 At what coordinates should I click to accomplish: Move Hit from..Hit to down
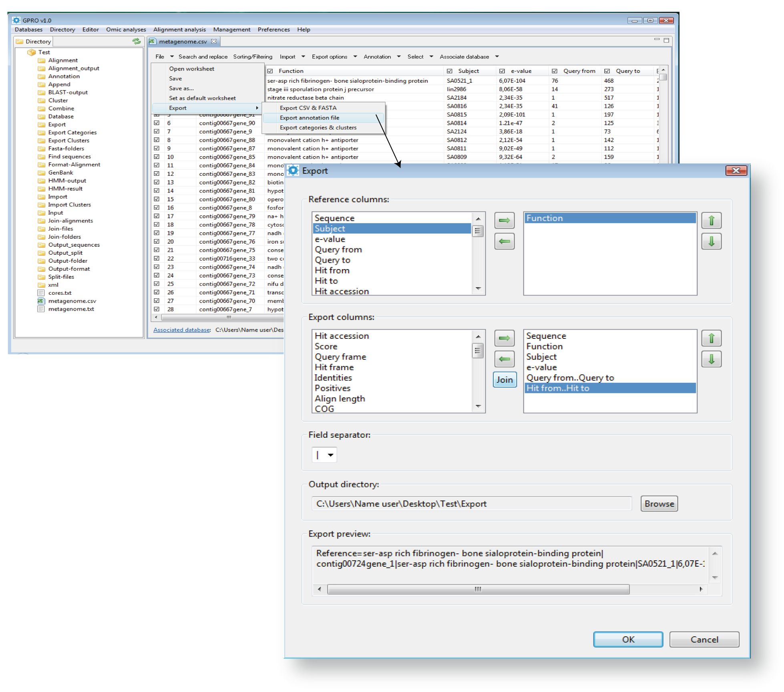[711, 359]
